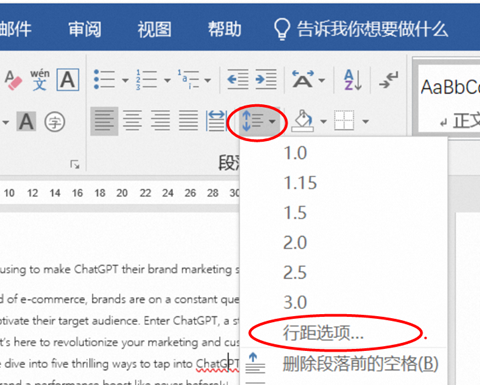Click the distributed alignment icon
The image size is (480, 385).
(216, 121)
